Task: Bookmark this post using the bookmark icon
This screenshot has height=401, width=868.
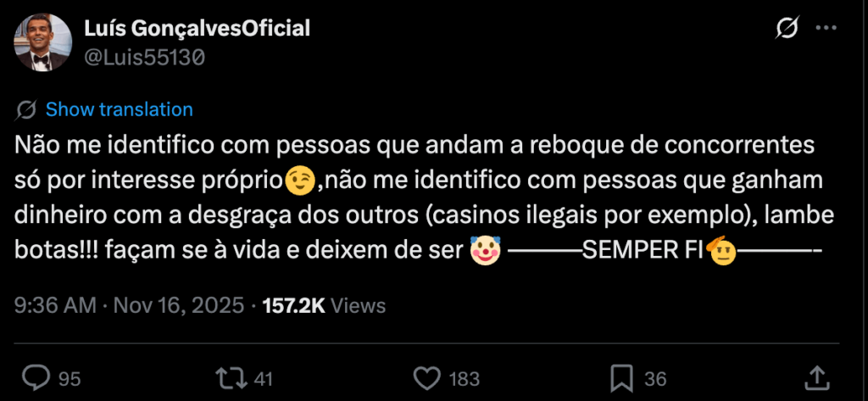Action: click(621, 377)
